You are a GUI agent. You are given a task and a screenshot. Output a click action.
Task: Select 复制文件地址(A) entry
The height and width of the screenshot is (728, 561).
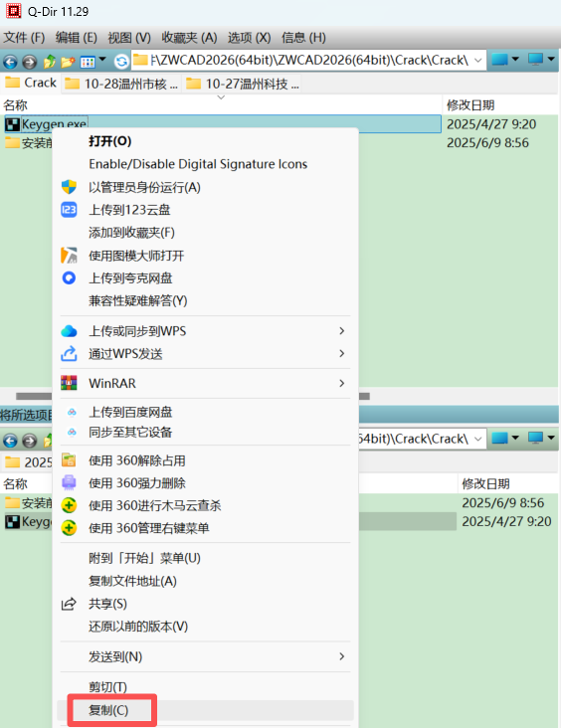click(x=205, y=581)
